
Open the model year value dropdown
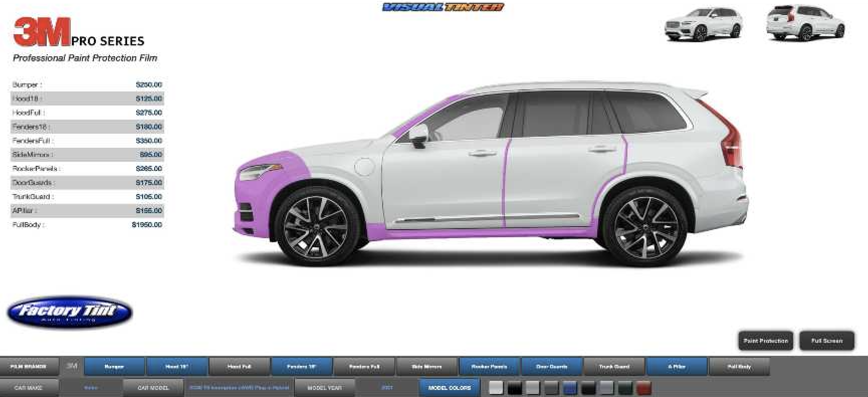coord(387,388)
